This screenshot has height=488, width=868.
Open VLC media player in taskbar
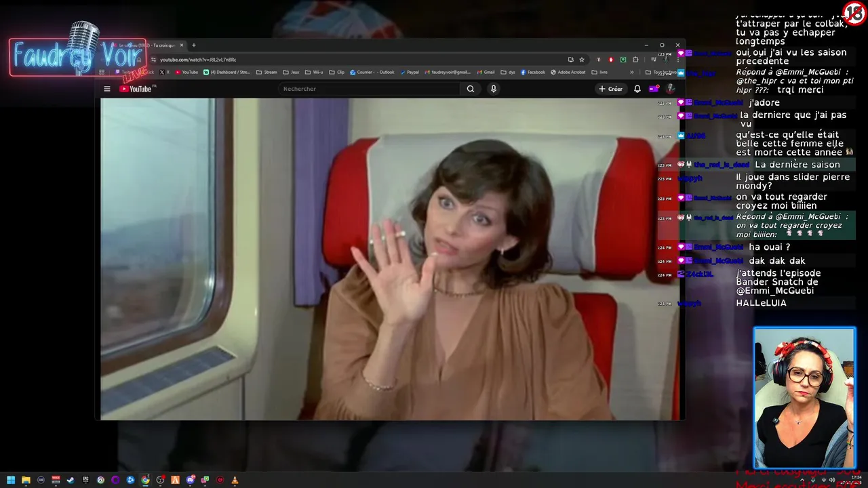pyautogui.click(x=235, y=480)
